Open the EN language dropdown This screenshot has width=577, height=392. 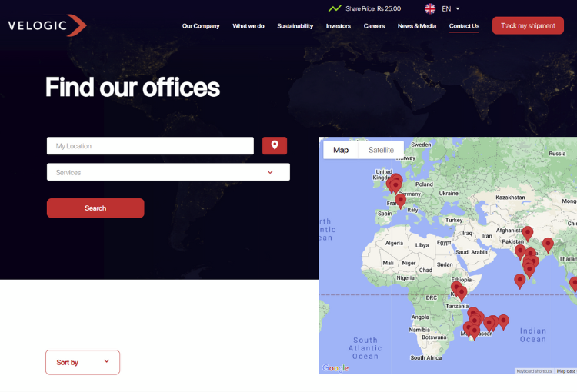pos(451,8)
